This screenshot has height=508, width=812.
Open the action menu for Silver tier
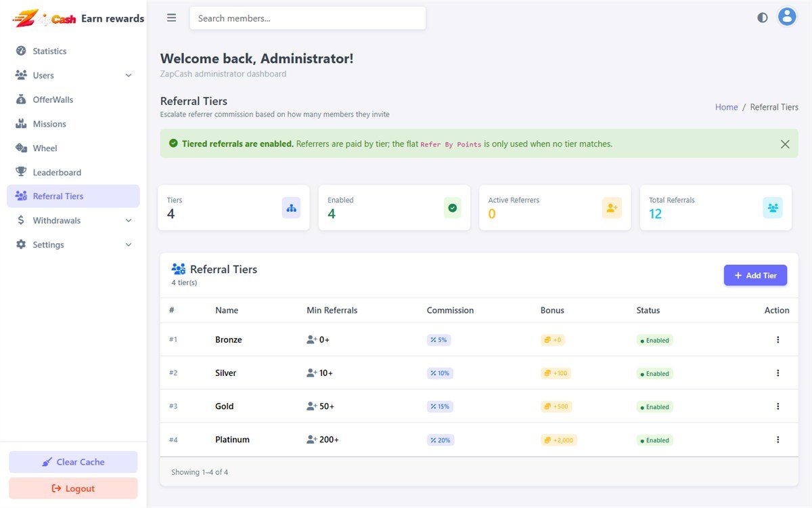[778, 373]
